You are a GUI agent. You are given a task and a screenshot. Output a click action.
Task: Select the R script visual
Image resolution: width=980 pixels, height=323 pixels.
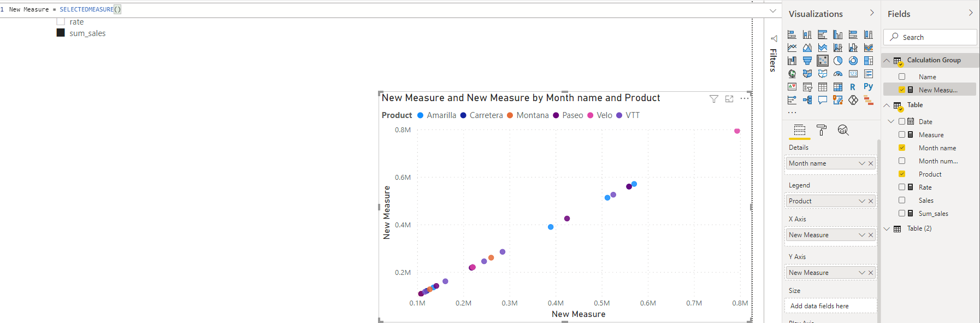(853, 87)
